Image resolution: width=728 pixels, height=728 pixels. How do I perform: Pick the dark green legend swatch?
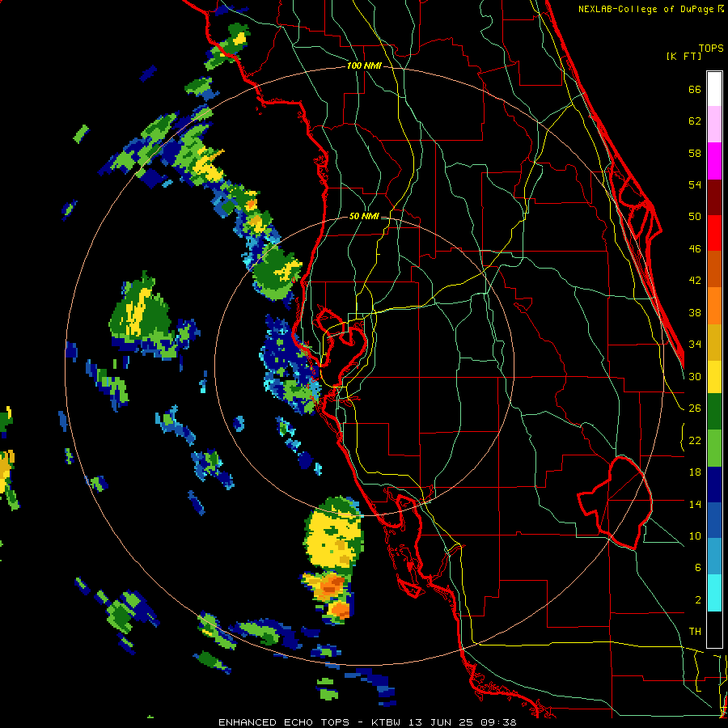point(714,412)
